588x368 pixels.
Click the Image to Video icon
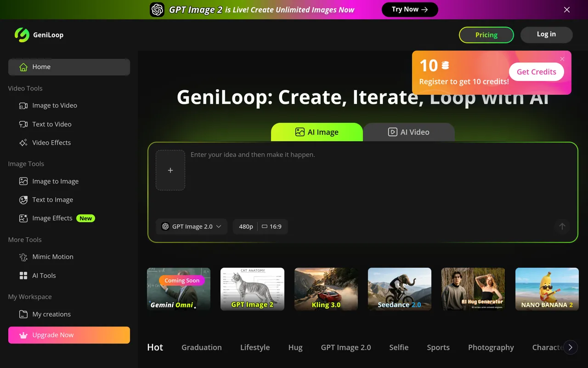tap(23, 106)
